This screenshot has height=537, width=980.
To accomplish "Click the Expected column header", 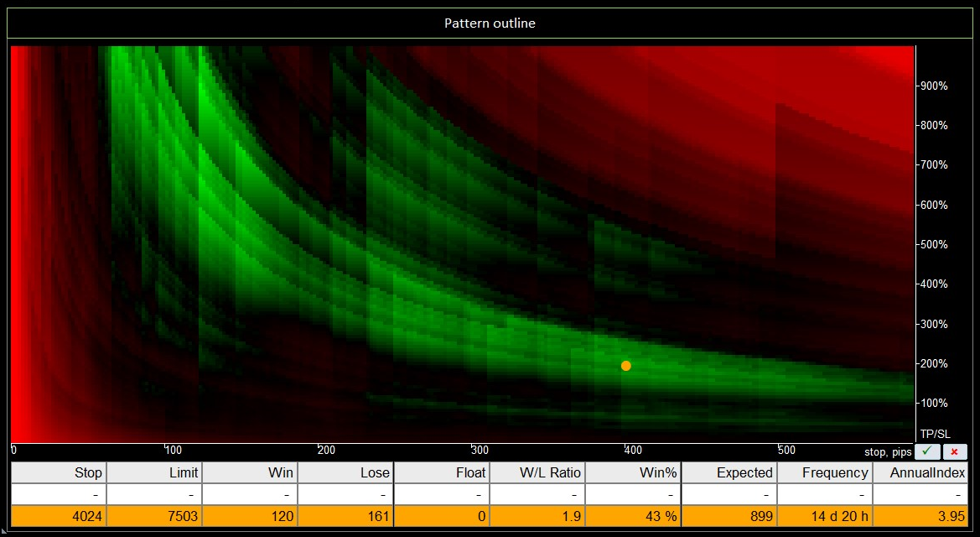I will (x=729, y=472).
